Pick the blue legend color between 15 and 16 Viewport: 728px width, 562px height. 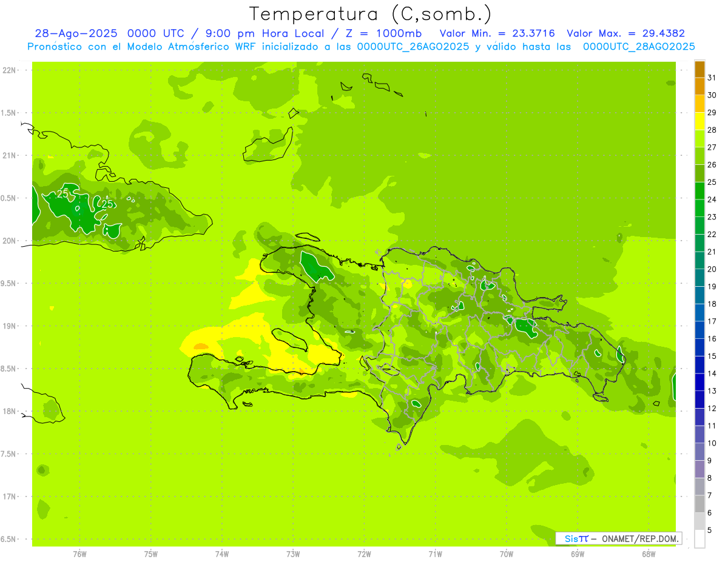pos(699,347)
